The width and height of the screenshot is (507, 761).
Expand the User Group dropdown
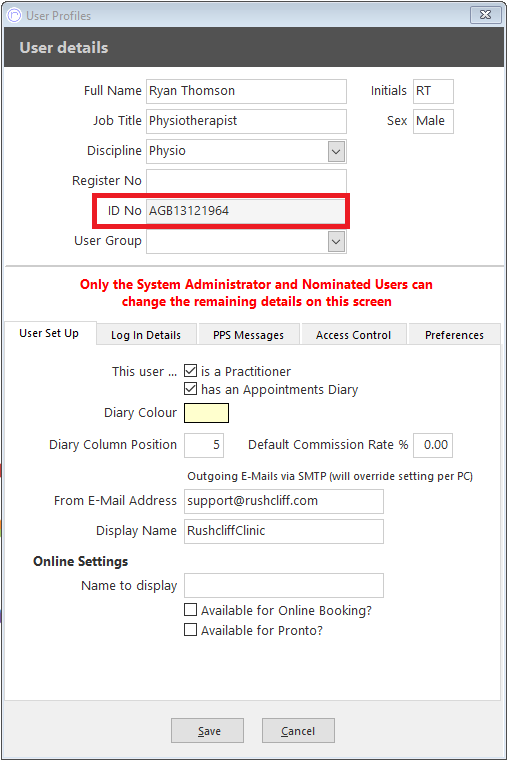(x=336, y=242)
